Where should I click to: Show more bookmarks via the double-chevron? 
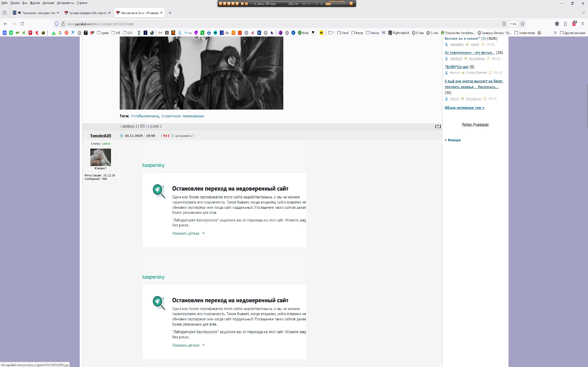(555, 33)
